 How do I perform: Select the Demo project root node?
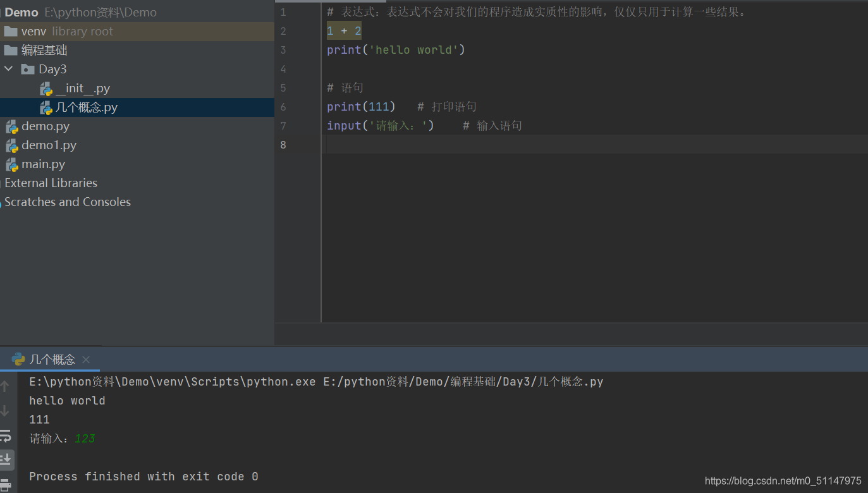(x=21, y=12)
